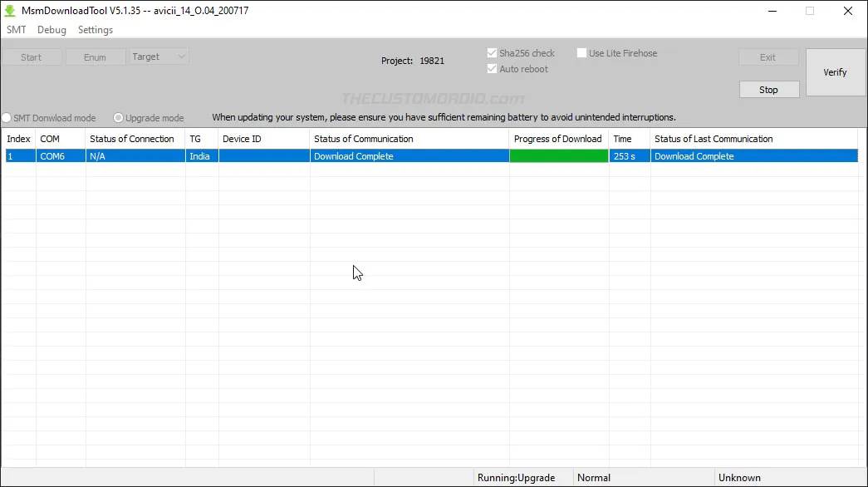Select the Upgrade mode radio button
This screenshot has width=868, height=487.
click(118, 118)
